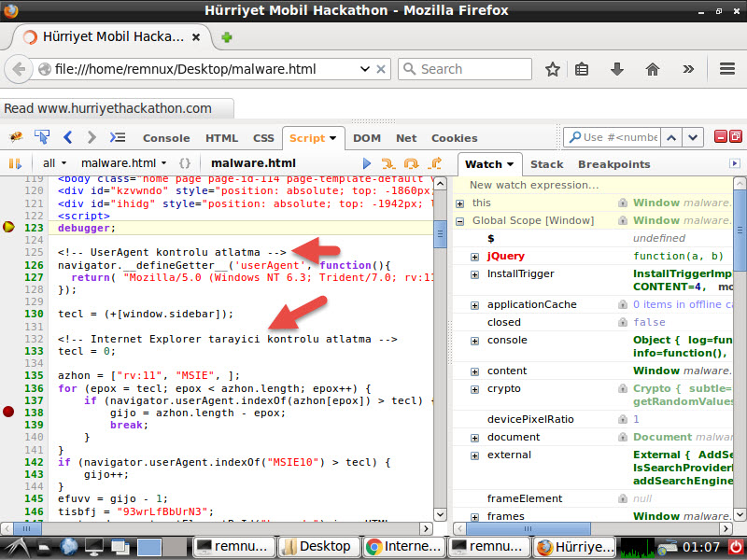
Task: Click the pretty print braces button
Action: [184, 163]
